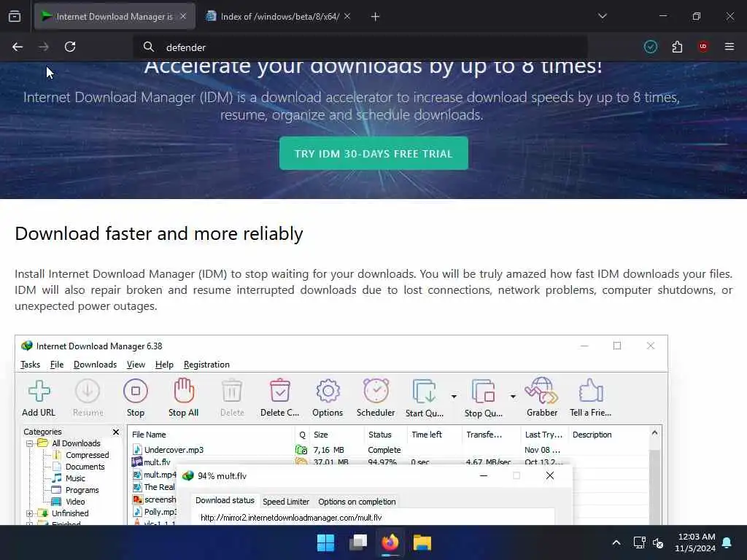Open Start Queue dropdown arrow

click(454, 396)
